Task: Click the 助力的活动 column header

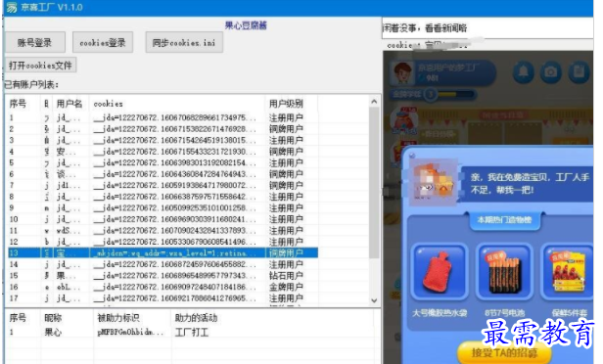Action: point(272,318)
